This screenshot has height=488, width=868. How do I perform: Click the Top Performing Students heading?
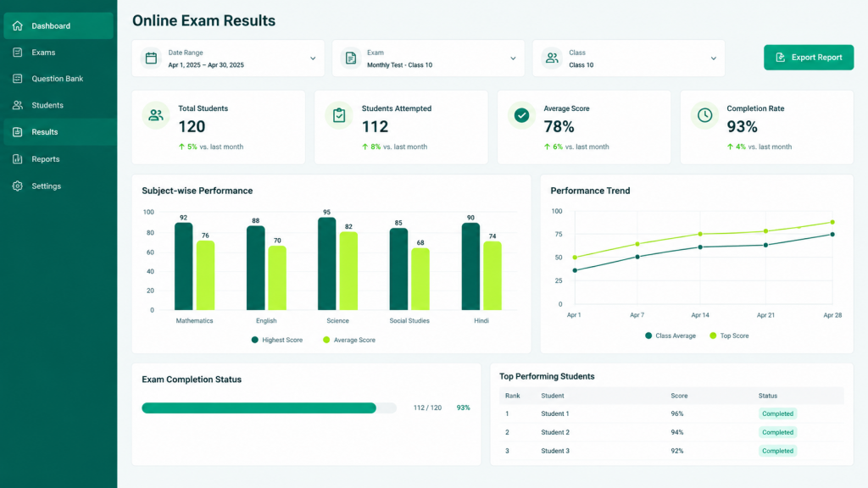coord(547,376)
